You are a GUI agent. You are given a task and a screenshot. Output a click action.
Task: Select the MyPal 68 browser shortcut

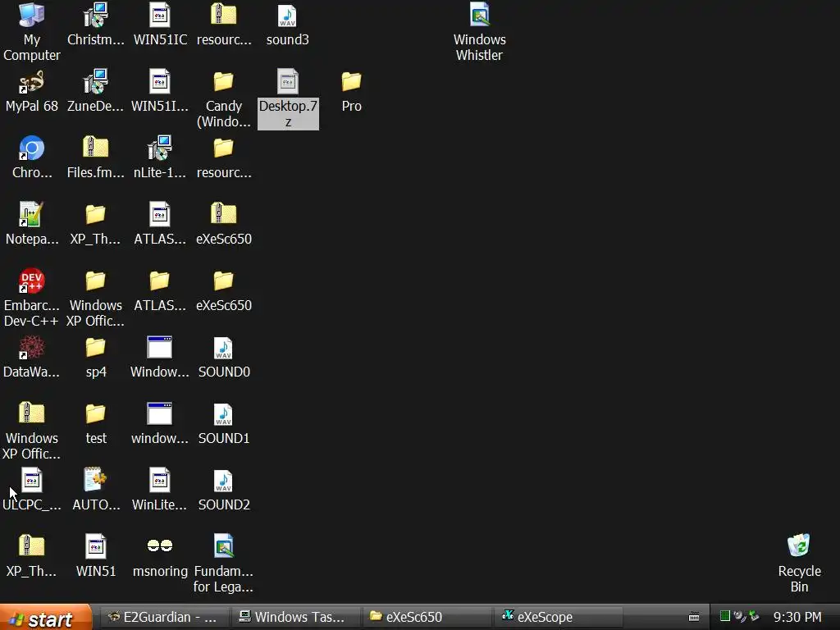pos(32,82)
